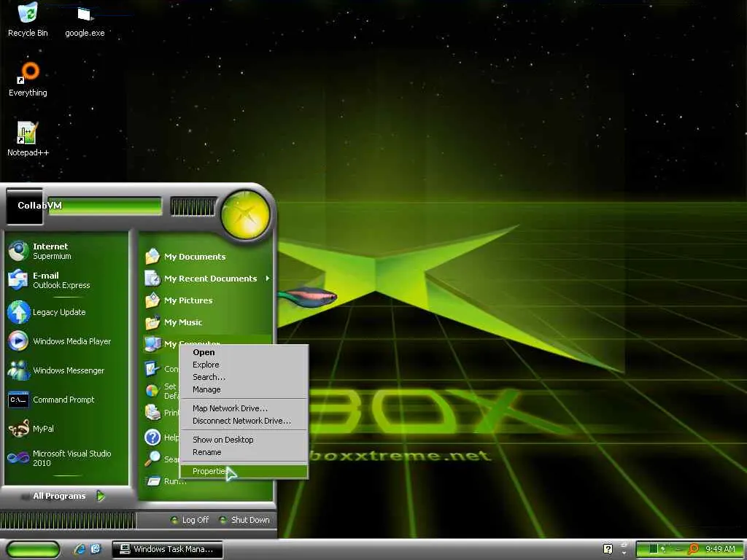Screen dimensions: 747x560
Task: Click the Log Off button
Action: pyautogui.click(x=190, y=520)
